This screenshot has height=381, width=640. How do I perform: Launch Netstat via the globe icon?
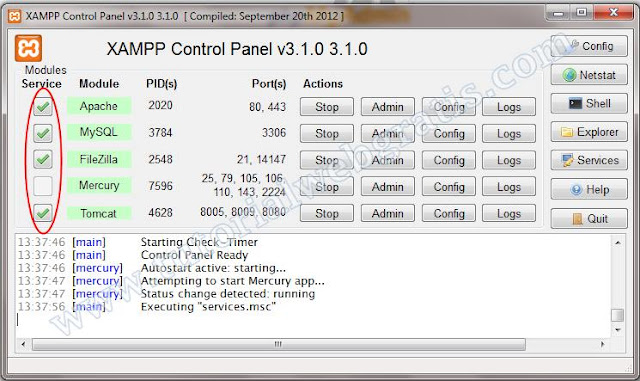[589, 75]
